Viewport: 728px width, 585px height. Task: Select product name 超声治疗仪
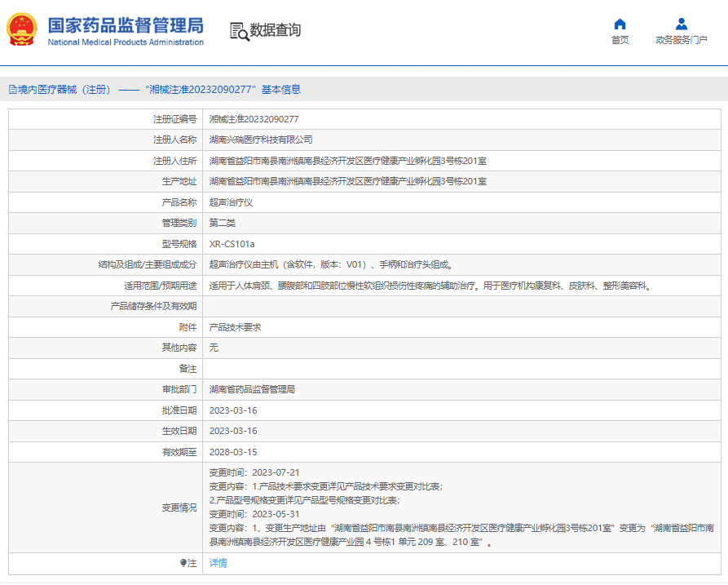231,202
